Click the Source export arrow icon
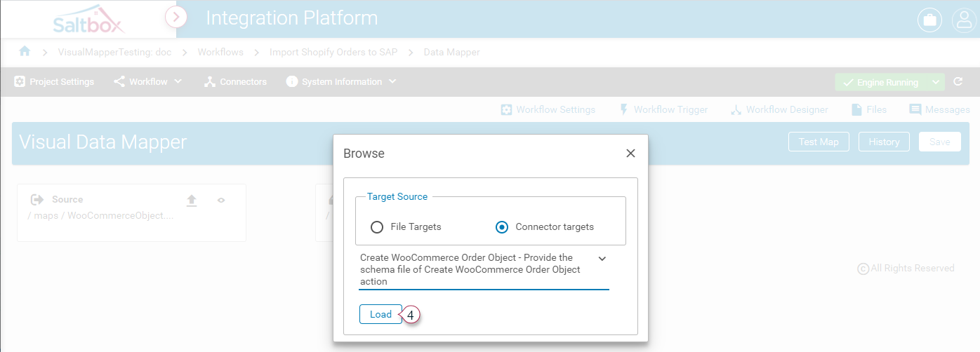 (38, 200)
